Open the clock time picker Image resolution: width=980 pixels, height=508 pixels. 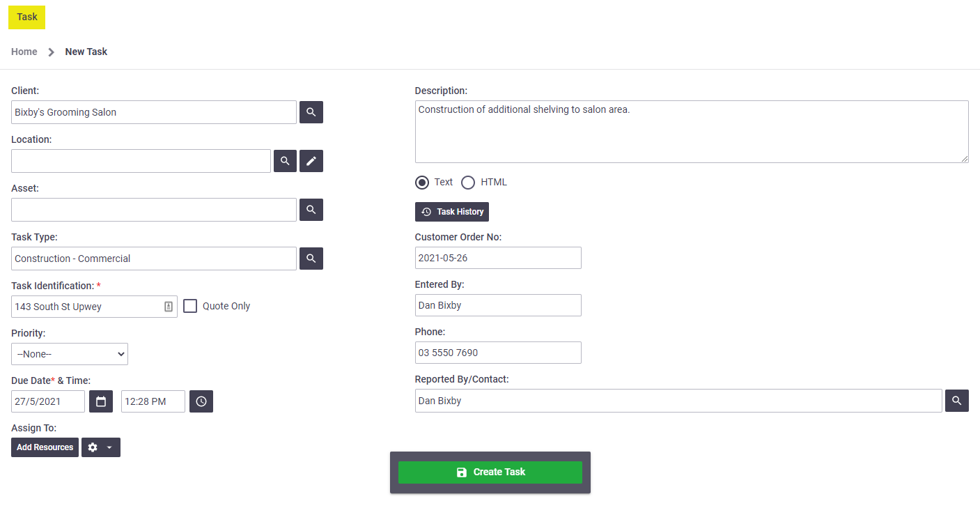point(201,401)
